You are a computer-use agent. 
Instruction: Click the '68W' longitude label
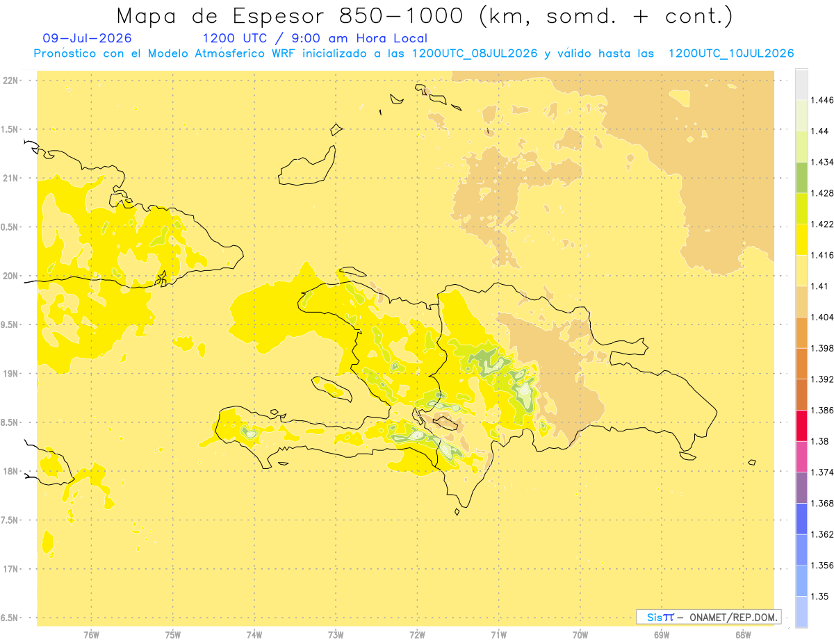pos(743,635)
